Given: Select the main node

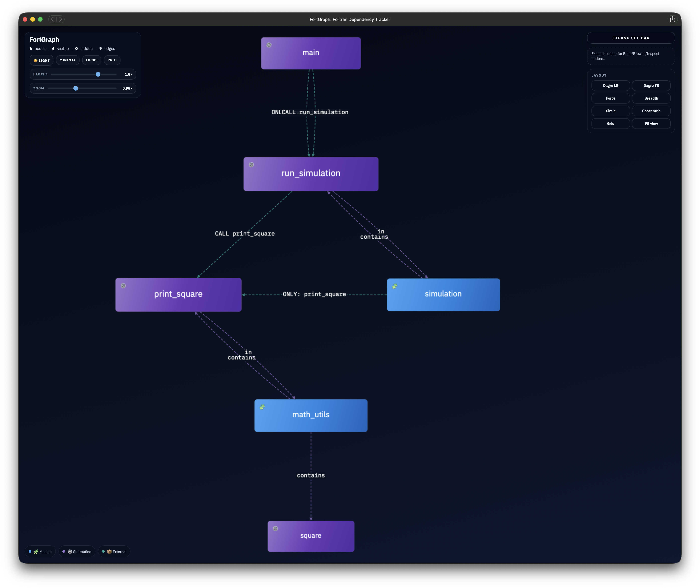Looking at the screenshot, I should 311,53.
